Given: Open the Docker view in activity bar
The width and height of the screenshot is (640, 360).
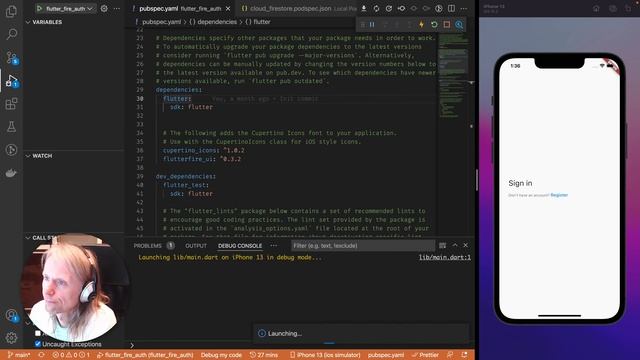Looking at the screenshot, I should pos(11,173).
